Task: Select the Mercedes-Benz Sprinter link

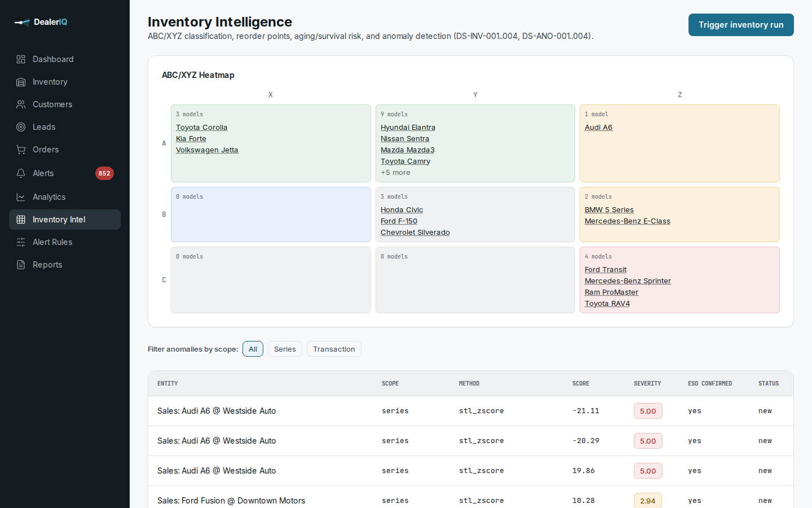Action: [x=628, y=281]
